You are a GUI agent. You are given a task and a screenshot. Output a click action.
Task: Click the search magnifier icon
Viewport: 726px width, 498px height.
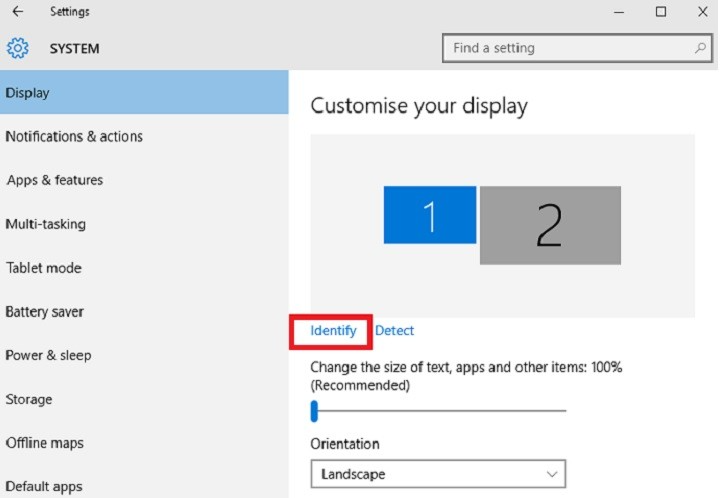tap(700, 48)
